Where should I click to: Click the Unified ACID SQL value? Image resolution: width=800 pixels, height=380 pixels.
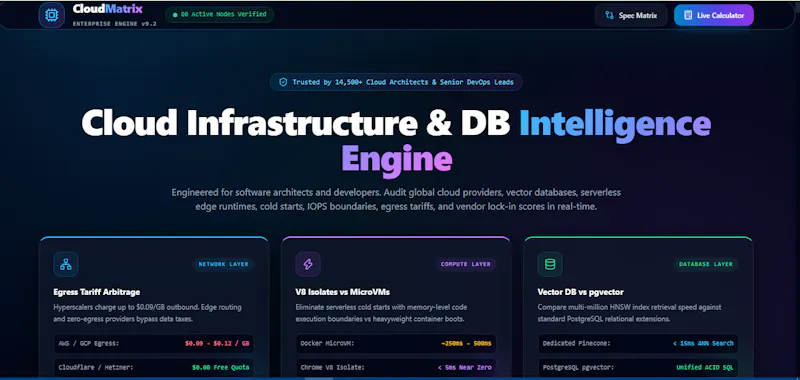[x=705, y=367]
